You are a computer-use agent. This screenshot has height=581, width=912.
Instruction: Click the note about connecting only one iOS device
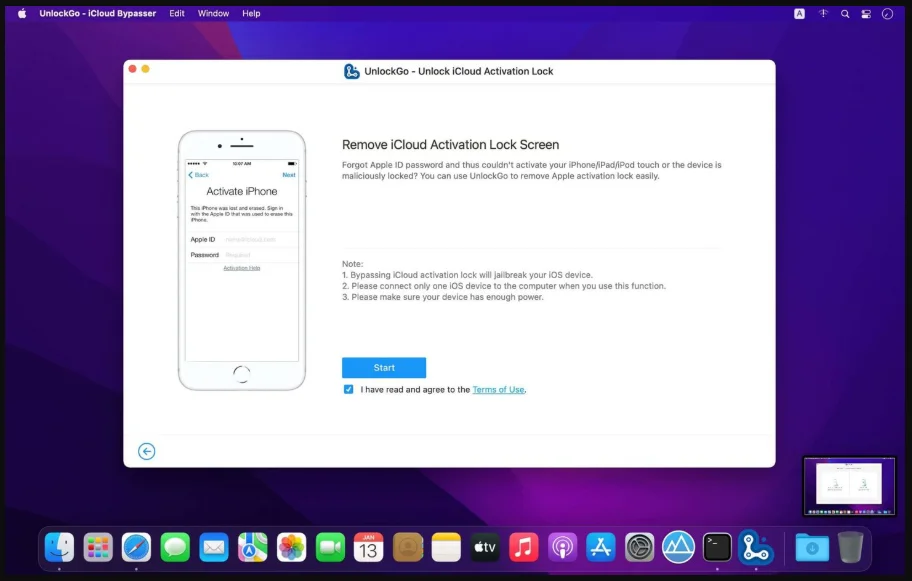[x=504, y=286]
